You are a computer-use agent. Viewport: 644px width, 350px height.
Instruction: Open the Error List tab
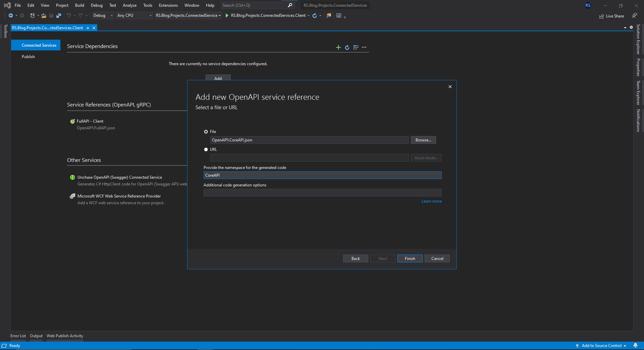pyautogui.click(x=18, y=336)
